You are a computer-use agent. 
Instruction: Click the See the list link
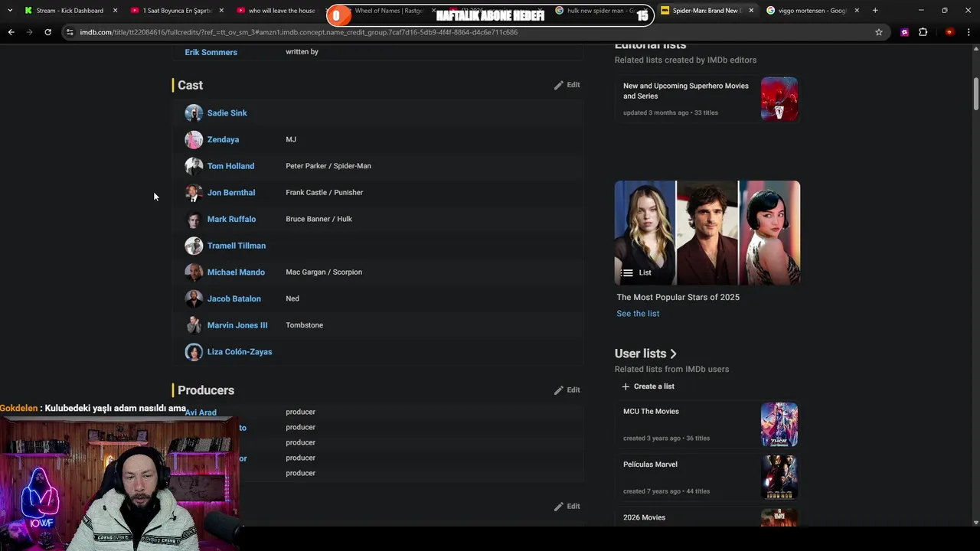(x=638, y=314)
